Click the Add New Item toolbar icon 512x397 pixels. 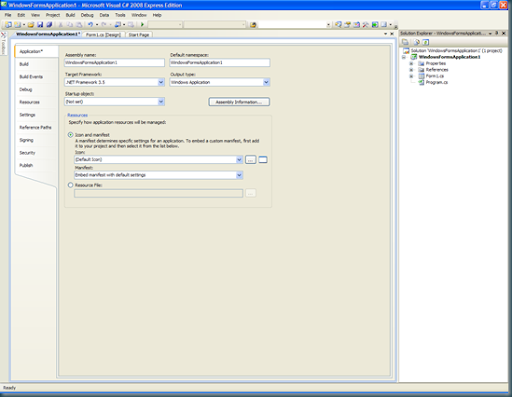[17, 24]
